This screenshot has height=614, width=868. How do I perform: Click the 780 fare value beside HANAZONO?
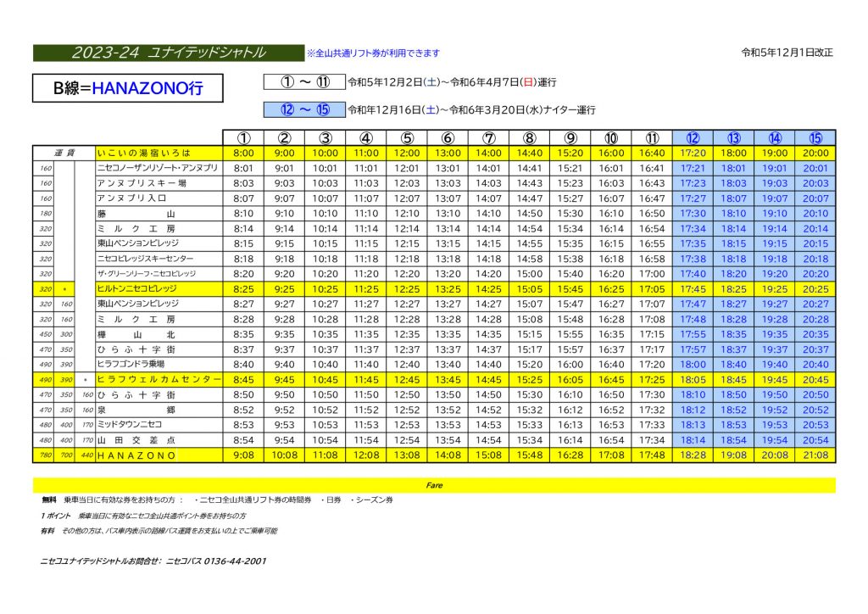(x=46, y=455)
